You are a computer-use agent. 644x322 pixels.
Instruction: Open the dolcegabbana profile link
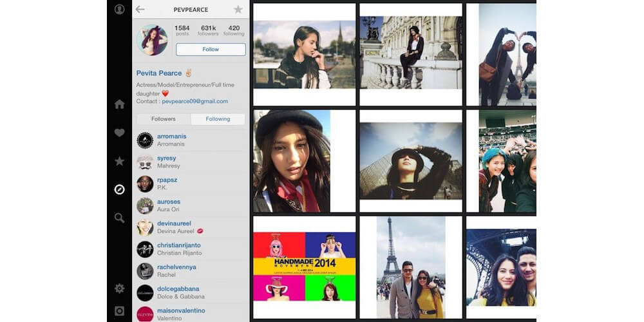[178, 289]
